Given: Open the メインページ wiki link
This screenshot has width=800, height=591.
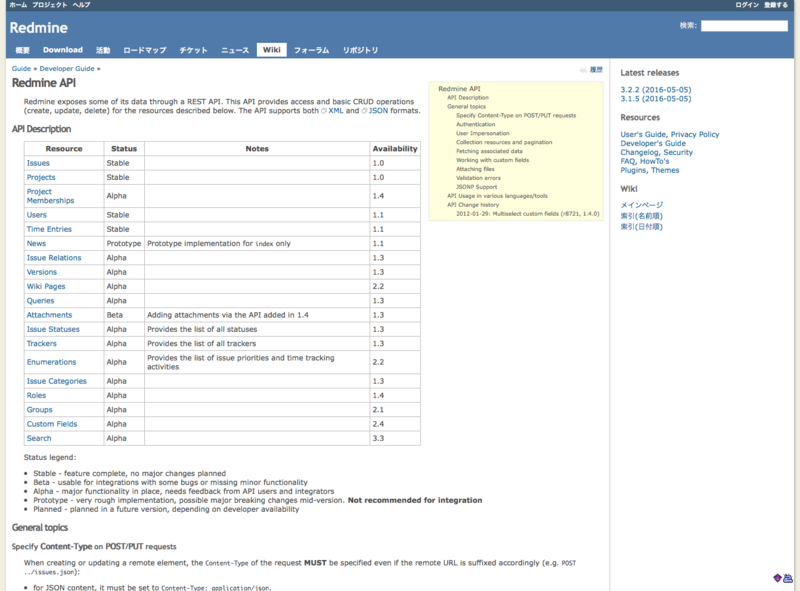Looking at the screenshot, I should [641, 205].
